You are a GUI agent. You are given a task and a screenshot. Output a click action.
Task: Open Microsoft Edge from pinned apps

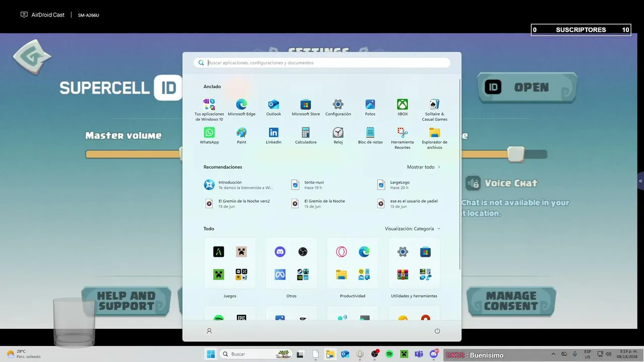tap(242, 108)
